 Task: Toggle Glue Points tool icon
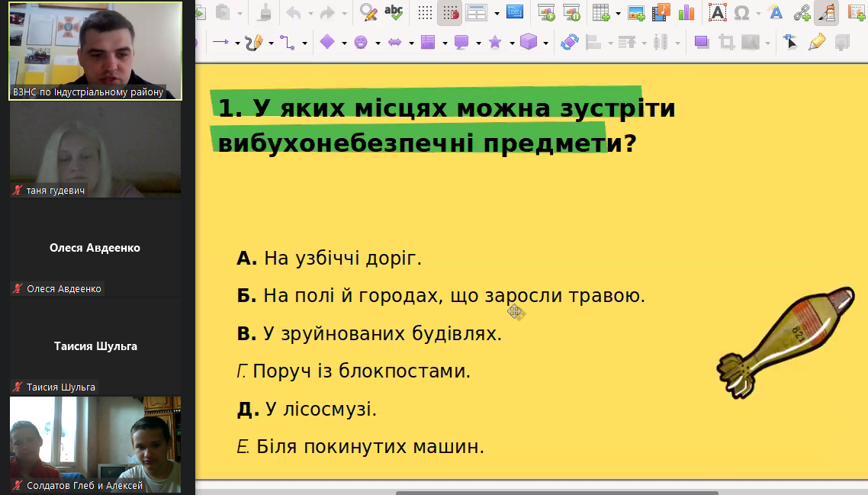(x=817, y=42)
